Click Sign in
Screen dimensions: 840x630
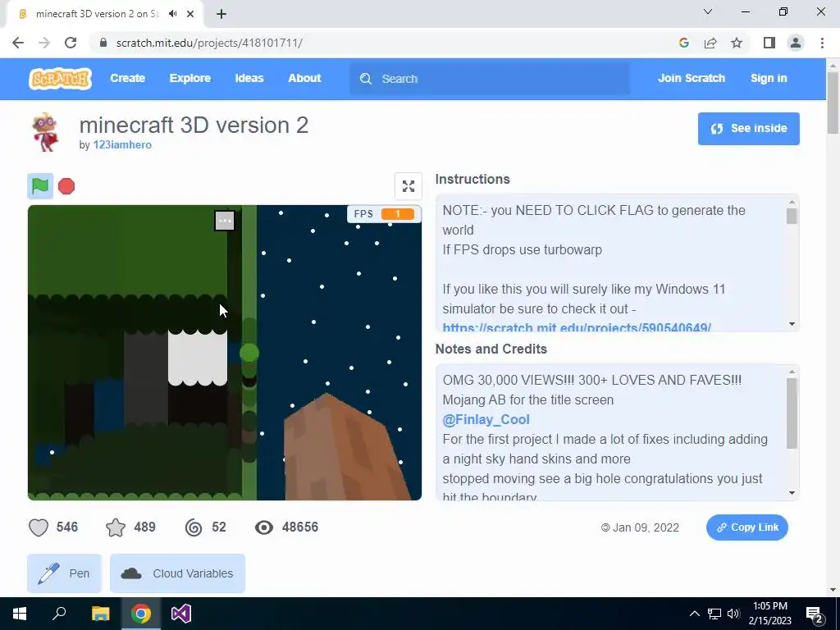tap(769, 78)
